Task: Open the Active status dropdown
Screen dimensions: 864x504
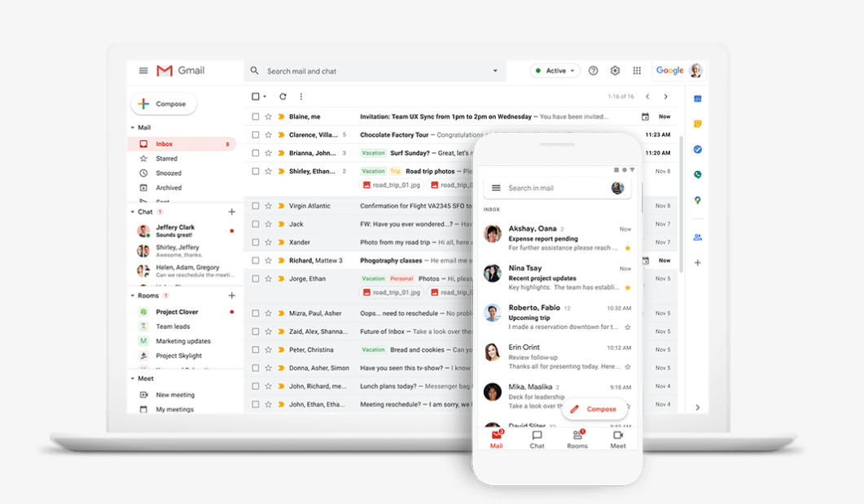Action: click(555, 71)
